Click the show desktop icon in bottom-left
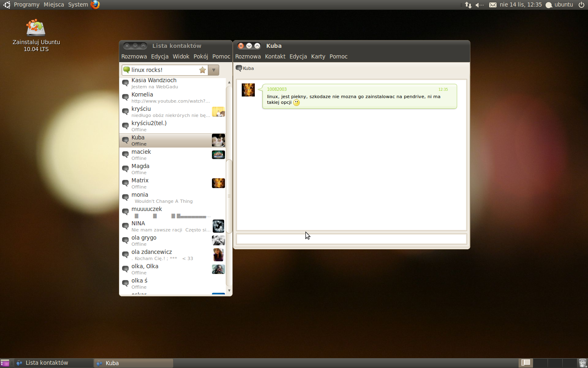 tap(5, 363)
